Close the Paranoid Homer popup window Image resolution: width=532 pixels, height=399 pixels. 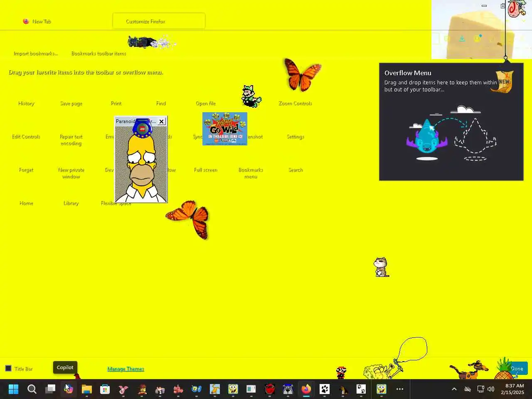pyautogui.click(x=161, y=121)
